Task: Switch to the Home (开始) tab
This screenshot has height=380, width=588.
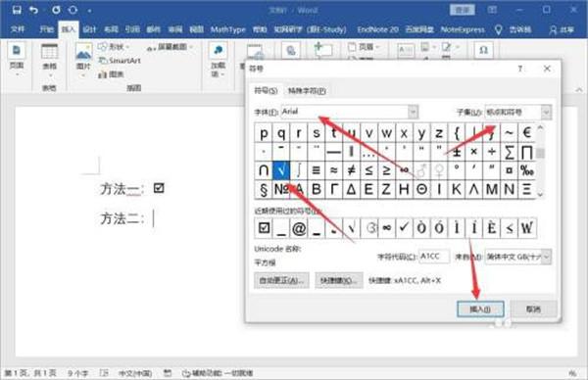Action: [46, 29]
